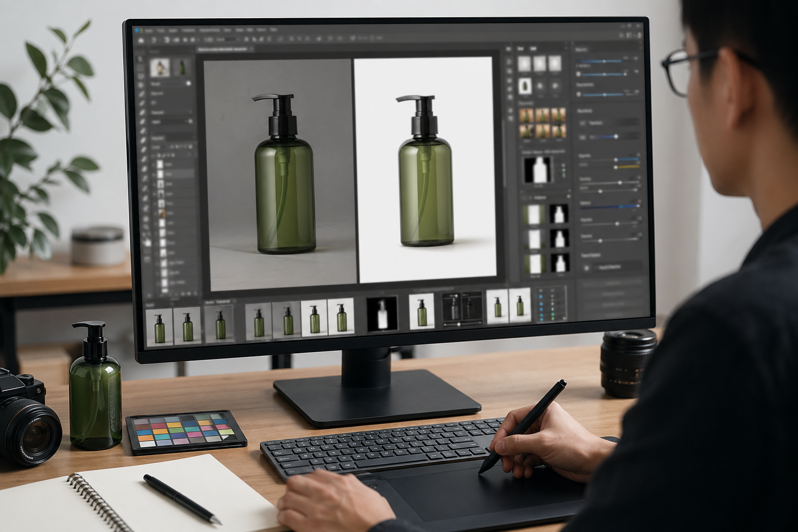Switch to the open document tab above the canvas
798x532 pixels.
click(222, 49)
